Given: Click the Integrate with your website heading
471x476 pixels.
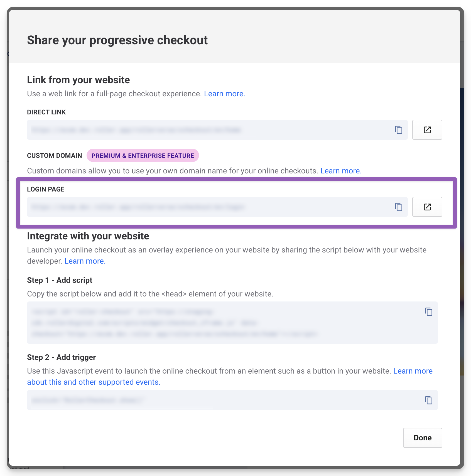Looking at the screenshot, I should tap(88, 236).
